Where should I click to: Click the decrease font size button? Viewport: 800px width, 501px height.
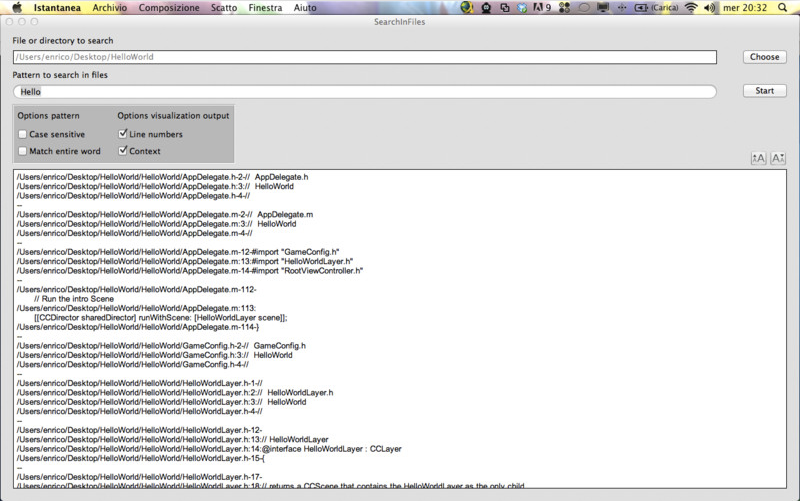tap(778, 158)
